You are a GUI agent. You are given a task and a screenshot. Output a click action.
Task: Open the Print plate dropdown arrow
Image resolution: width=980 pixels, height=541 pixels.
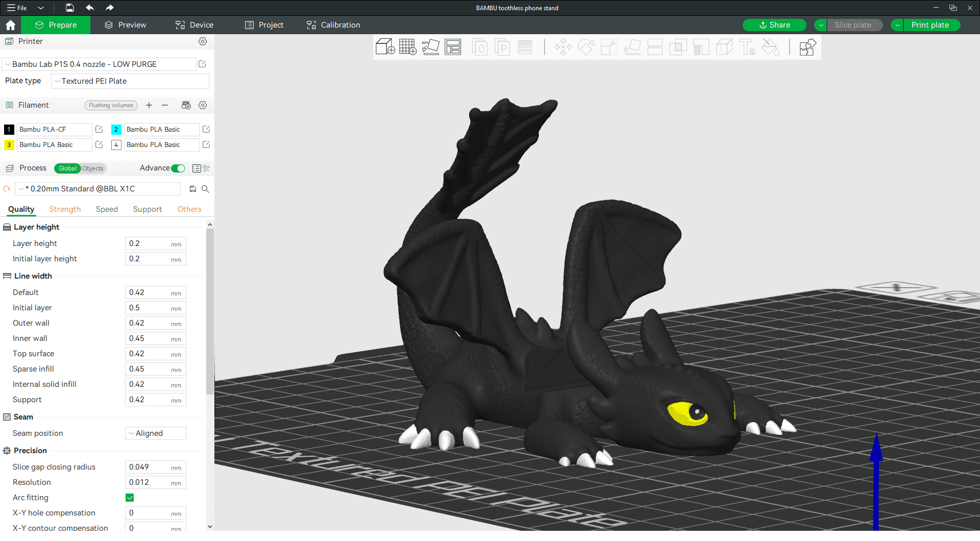pyautogui.click(x=897, y=25)
